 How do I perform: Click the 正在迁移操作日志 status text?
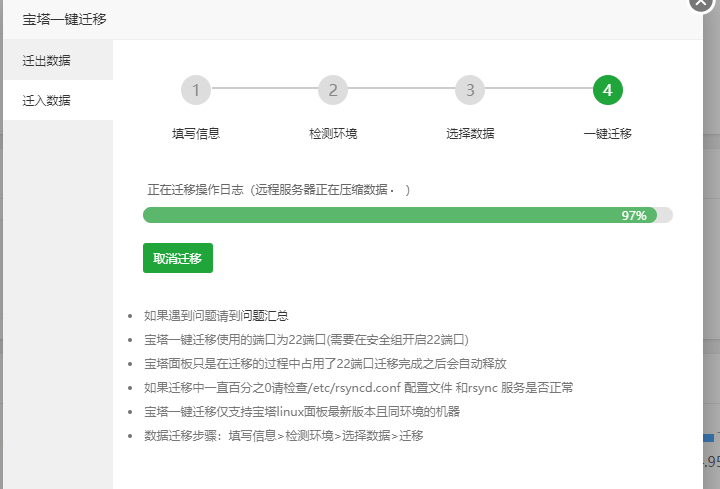point(279,190)
